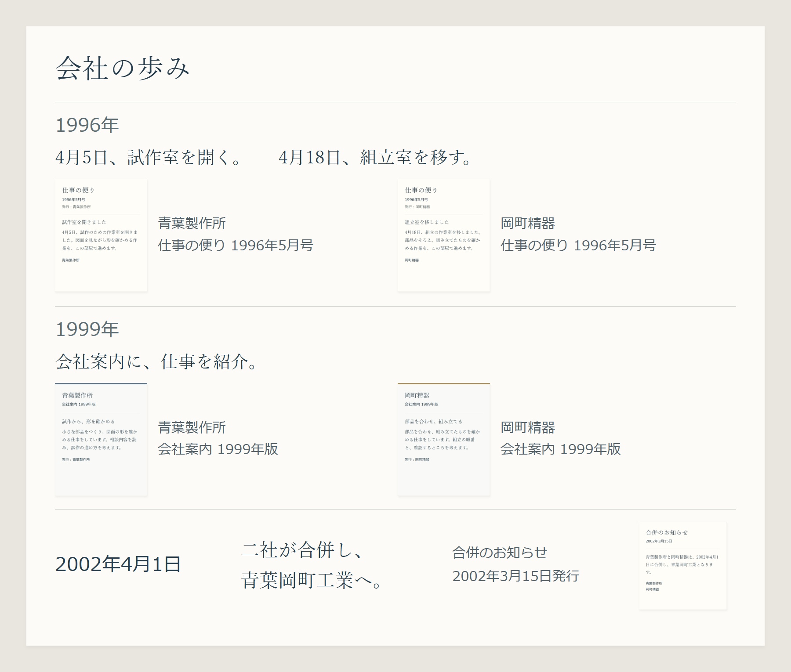Screen dimensions: 791x672
Task: Click 仕事の便り 1996年5月号 caption beside 青葉製作所
Action: tap(236, 245)
